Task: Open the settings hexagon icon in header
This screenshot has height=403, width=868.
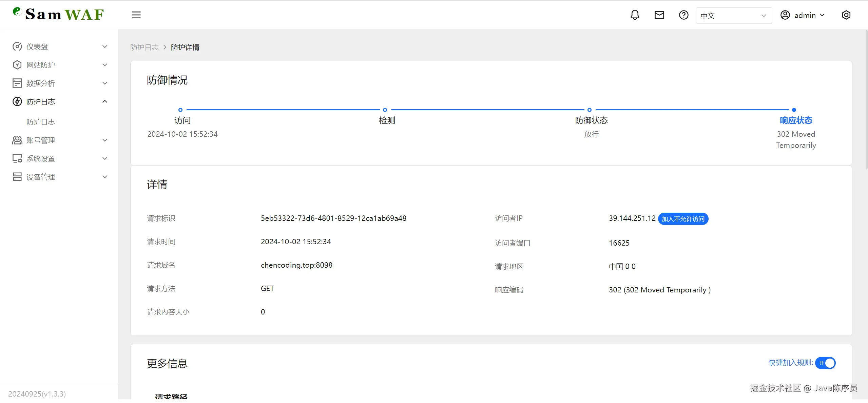Action: point(846,15)
